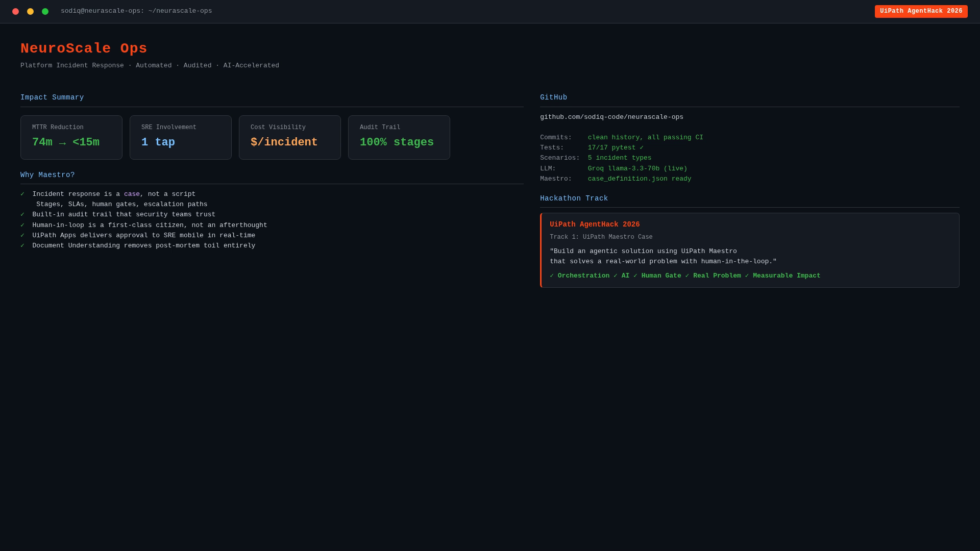Click 'that solves a real-world problem' line
Viewport: 980px width, 551px height.
[663, 262]
